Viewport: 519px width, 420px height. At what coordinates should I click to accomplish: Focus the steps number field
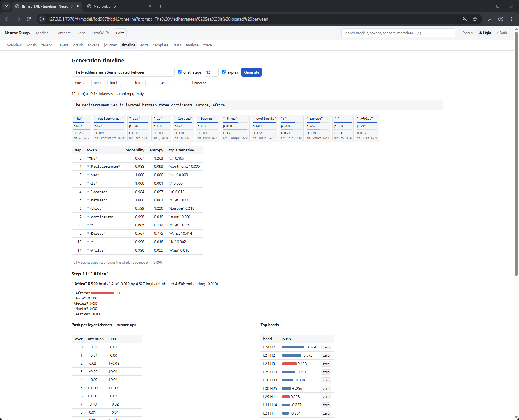pyautogui.click(x=211, y=72)
